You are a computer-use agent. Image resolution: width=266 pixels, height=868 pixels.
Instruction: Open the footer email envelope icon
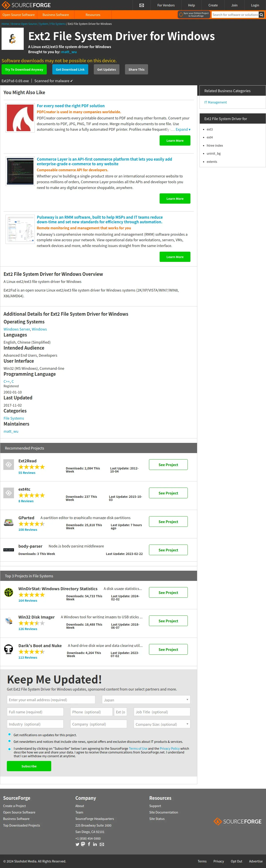(102, 844)
